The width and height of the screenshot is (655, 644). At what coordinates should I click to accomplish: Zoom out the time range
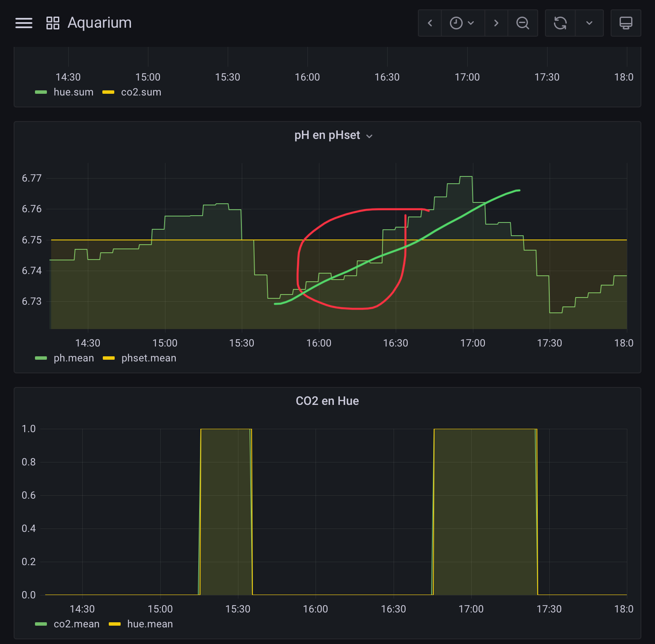click(x=522, y=23)
